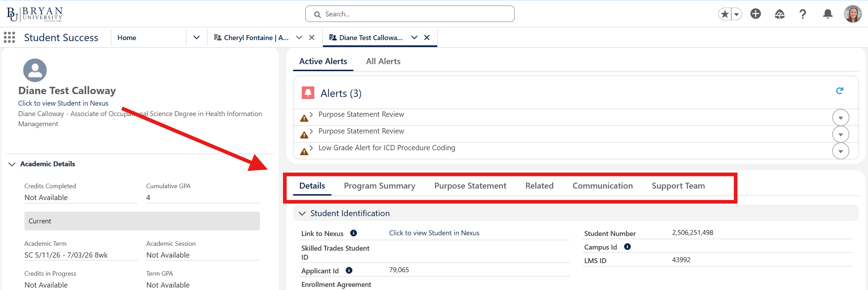Open the Purpose Statement tab
Image resolution: width=868 pixels, height=290 pixels.
pyautogui.click(x=470, y=186)
